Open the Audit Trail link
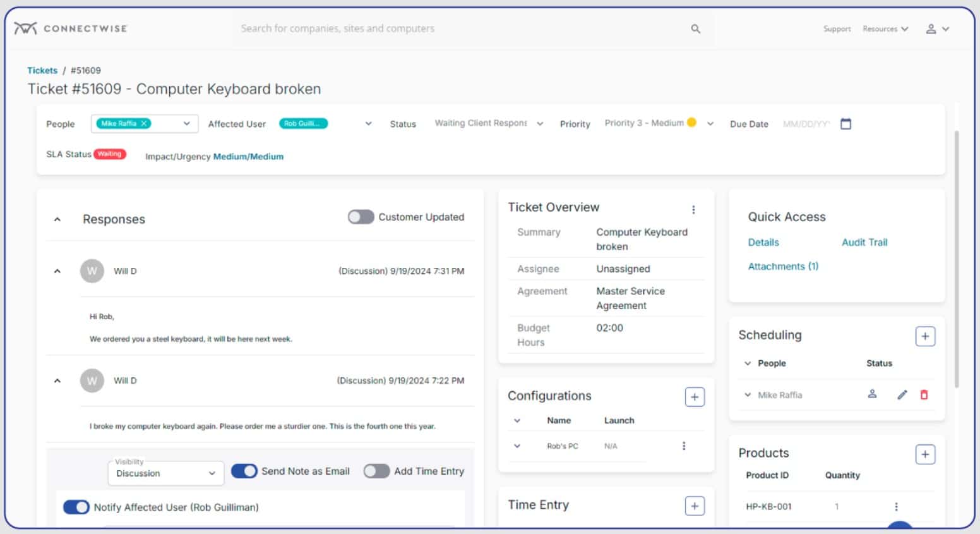The width and height of the screenshot is (980, 534). pyautogui.click(x=864, y=242)
